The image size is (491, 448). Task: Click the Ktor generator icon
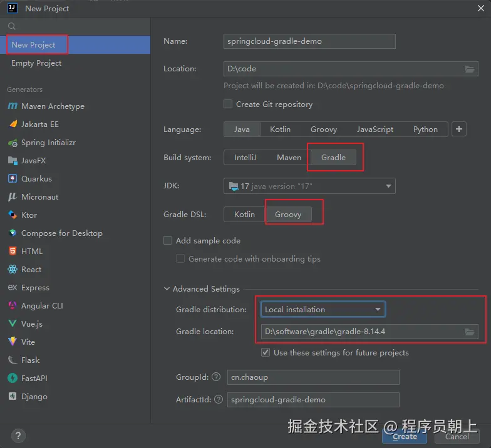point(13,215)
